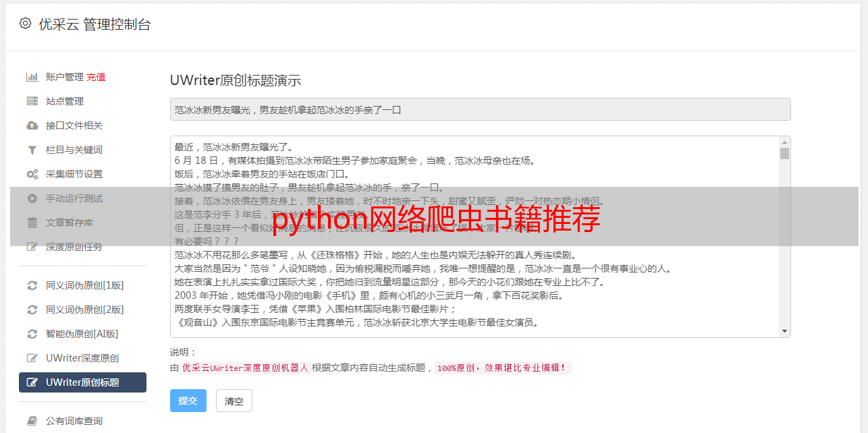The width and height of the screenshot is (868, 433).
Task: Focus the generated title field
Action: pyautogui.click(x=480, y=109)
